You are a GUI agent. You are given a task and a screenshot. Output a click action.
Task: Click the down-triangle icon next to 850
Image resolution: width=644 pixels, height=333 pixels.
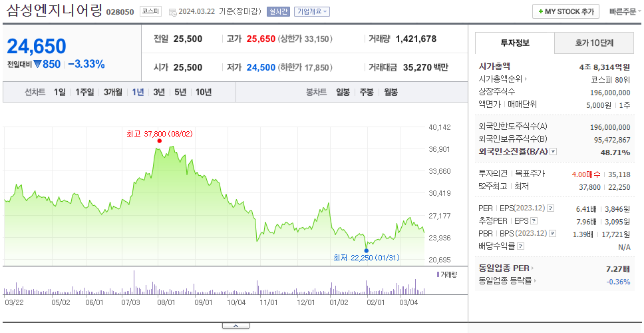(38, 64)
